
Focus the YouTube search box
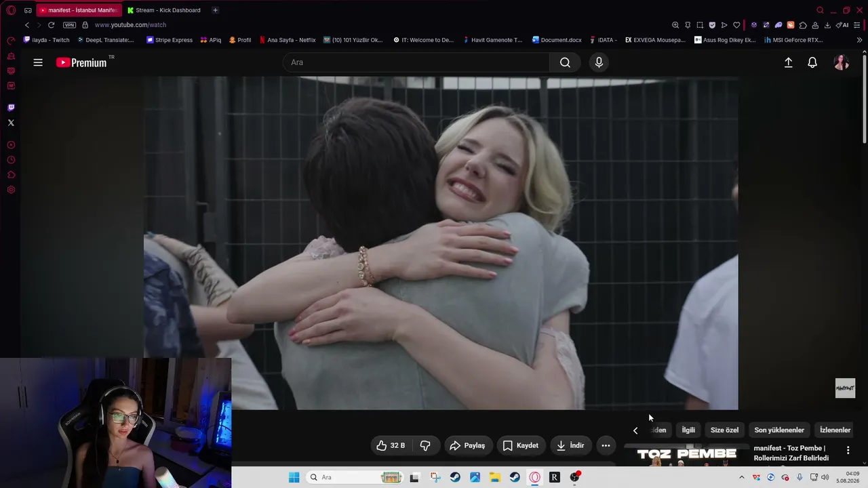tap(416, 62)
